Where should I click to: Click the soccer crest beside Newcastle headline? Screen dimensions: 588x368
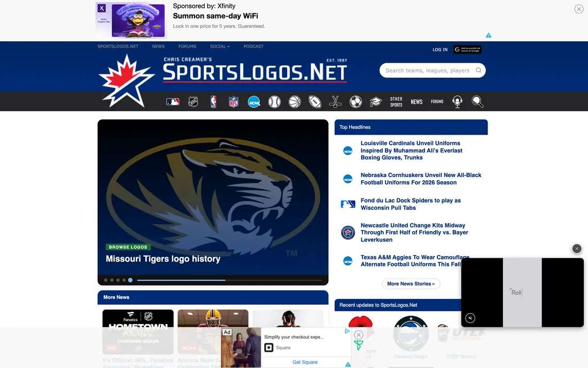pyautogui.click(x=348, y=233)
